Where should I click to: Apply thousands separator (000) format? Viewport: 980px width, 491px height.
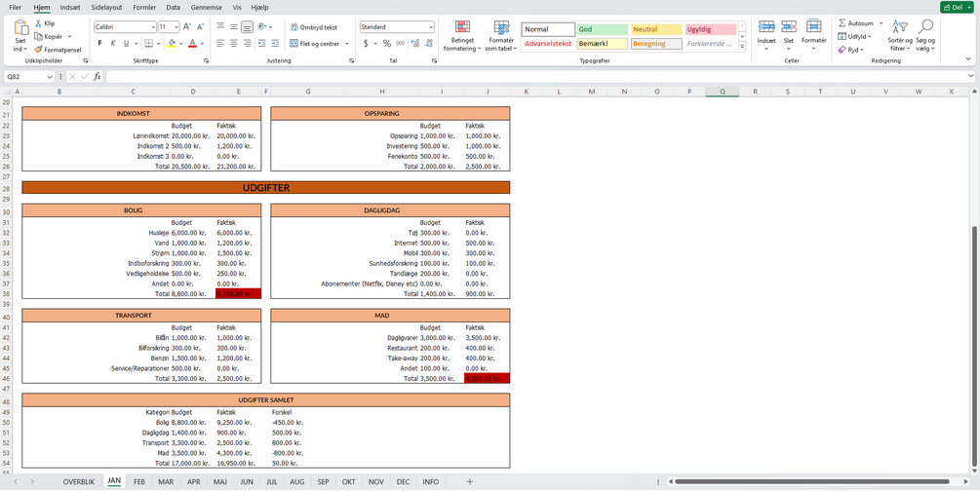click(400, 43)
